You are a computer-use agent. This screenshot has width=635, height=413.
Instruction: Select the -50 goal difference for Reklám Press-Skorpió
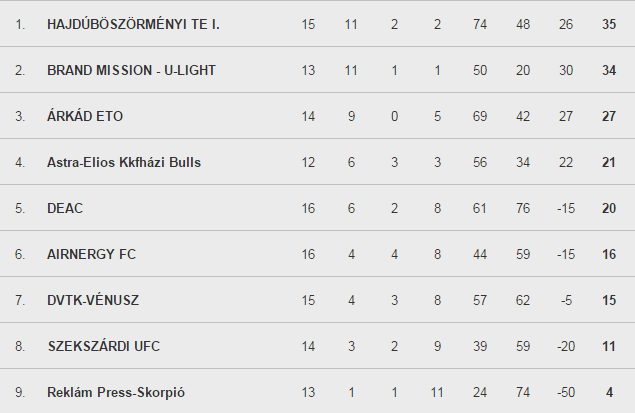566,392
